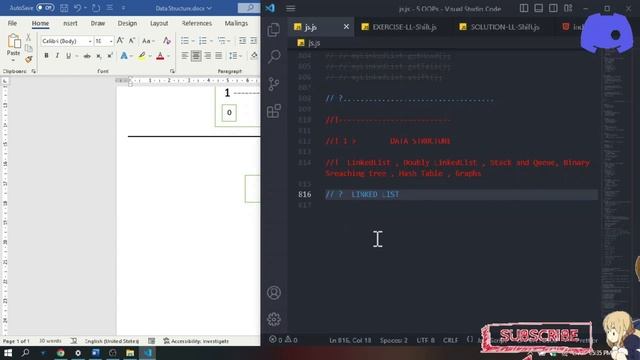Open the File menu in Word
640x360 pixels.
12,23
